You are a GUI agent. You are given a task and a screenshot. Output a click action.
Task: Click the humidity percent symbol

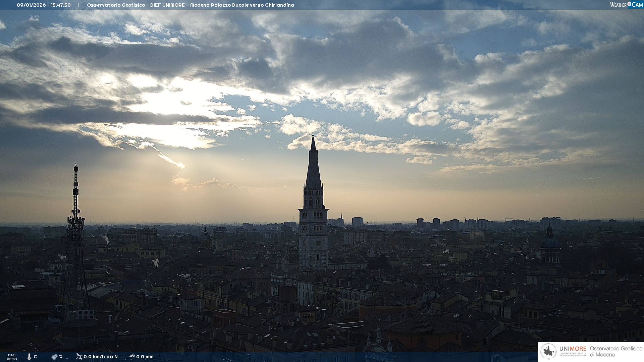(x=61, y=357)
